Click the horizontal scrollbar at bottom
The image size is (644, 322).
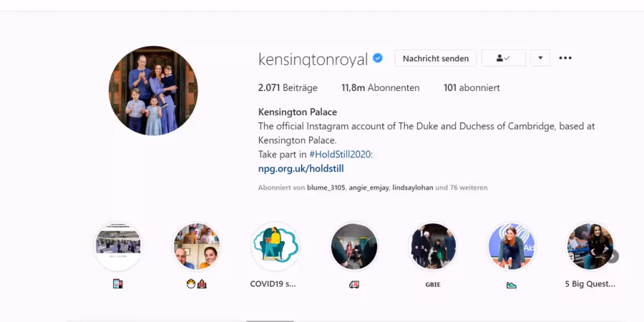click(x=270, y=321)
